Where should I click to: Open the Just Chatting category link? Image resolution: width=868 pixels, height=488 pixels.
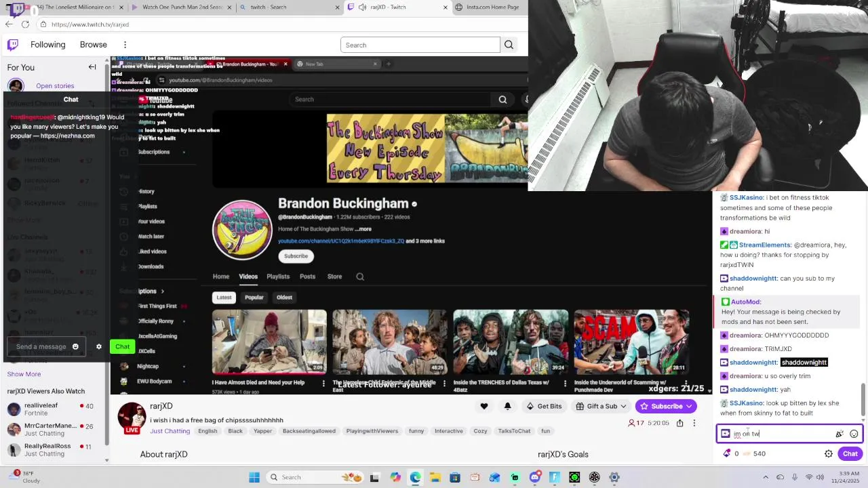pyautogui.click(x=170, y=431)
